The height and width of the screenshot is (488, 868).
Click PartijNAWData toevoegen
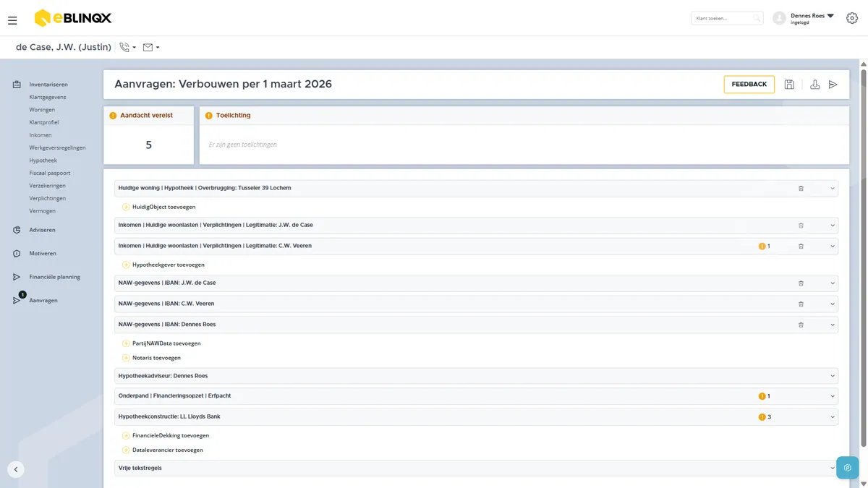(166, 343)
